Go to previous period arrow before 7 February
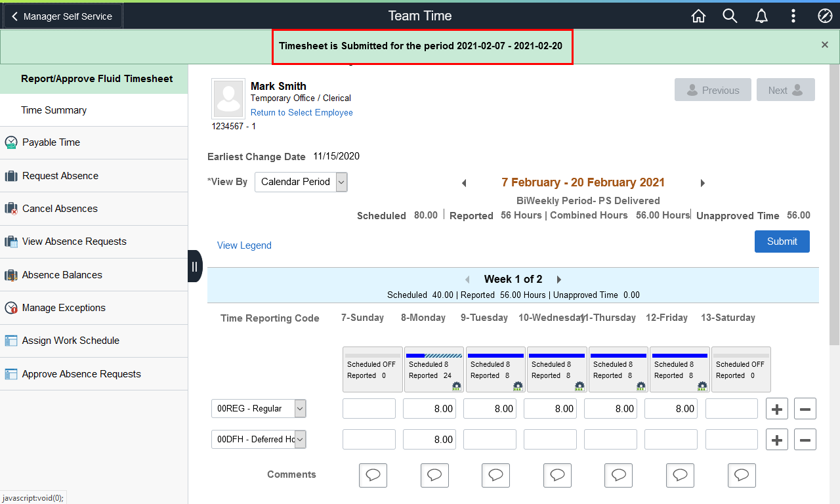Image resolution: width=840 pixels, height=504 pixels. coord(464,183)
